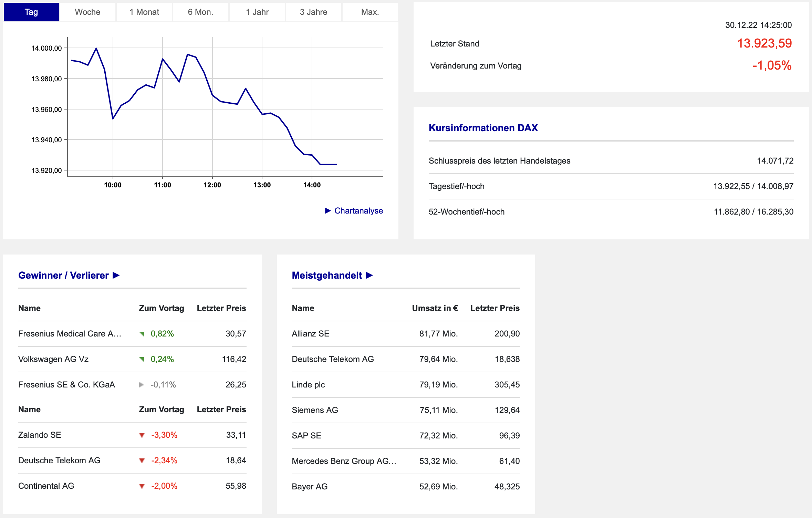Open the Gewinner / Verlierer heading link
Viewport: 812px width, 518px height.
63,276
